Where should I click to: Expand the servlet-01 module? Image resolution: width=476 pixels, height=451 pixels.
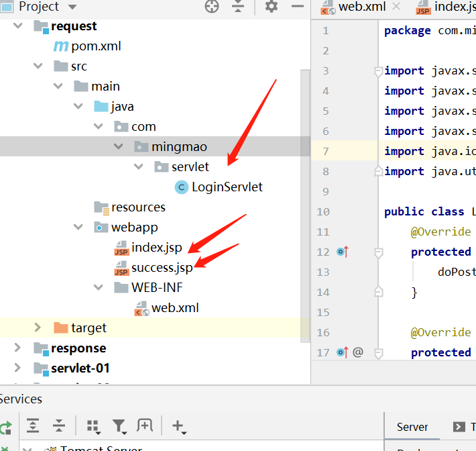[17, 367]
